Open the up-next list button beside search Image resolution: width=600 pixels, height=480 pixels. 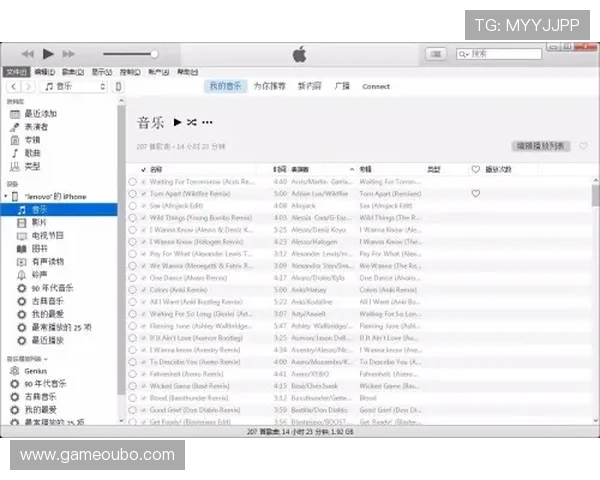point(436,54)
